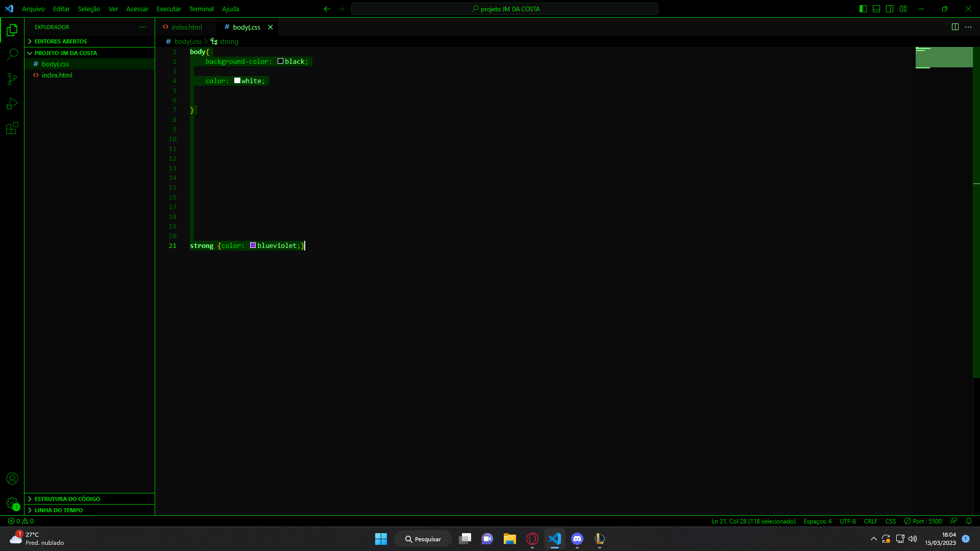Image resolution: width=980 pixels, height=551 pixels.
Task: Toggle the primary sidebar visibility
Action: (863, 9)
